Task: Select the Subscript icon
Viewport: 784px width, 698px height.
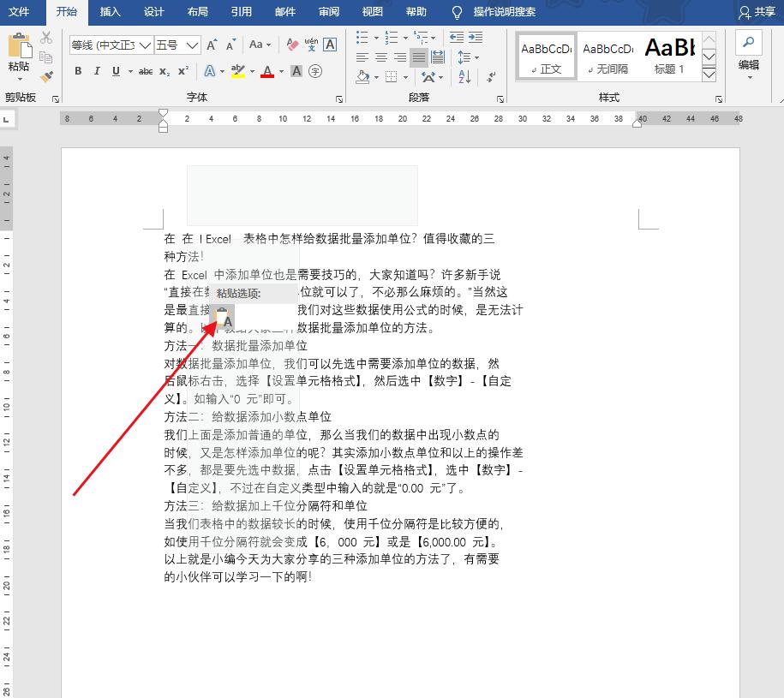Action: tap(164, 71)
